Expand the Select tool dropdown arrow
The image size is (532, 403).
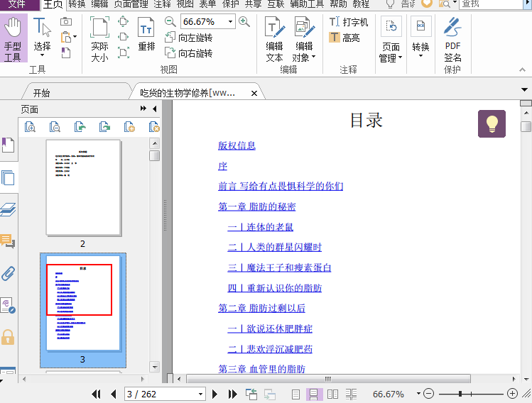tap(42, 55)
